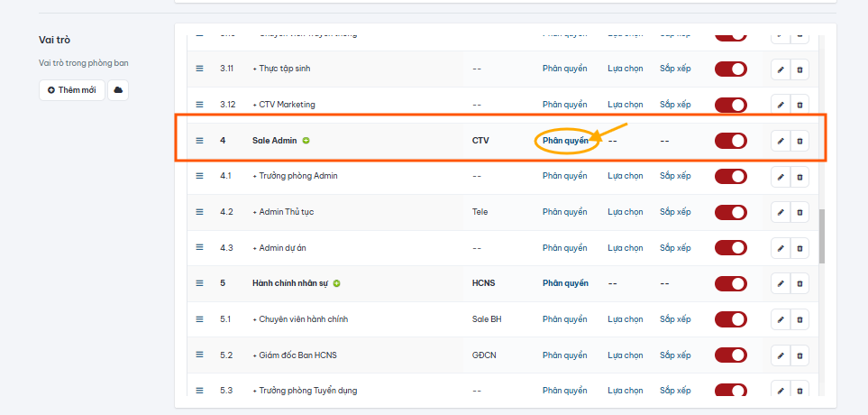Grab the drag handle of Sale Admin
868x415 pixels.
(199, 141)
